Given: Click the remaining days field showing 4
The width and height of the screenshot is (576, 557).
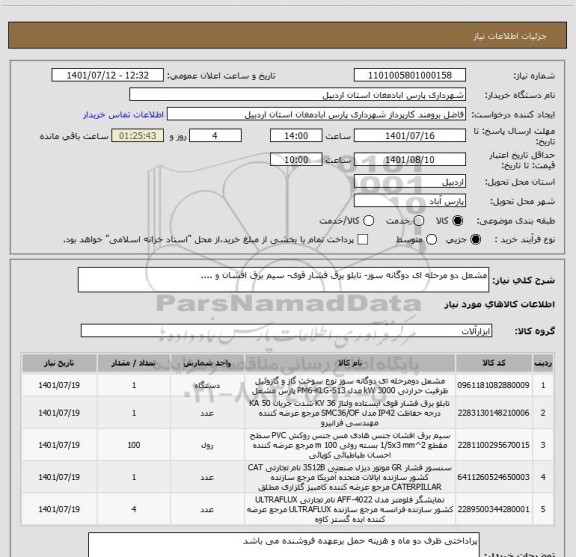Looking at the screenshot, I should point(215,136).
